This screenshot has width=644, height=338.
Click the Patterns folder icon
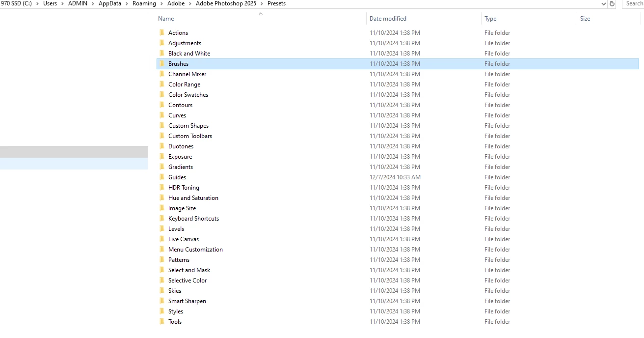(162, 260)
